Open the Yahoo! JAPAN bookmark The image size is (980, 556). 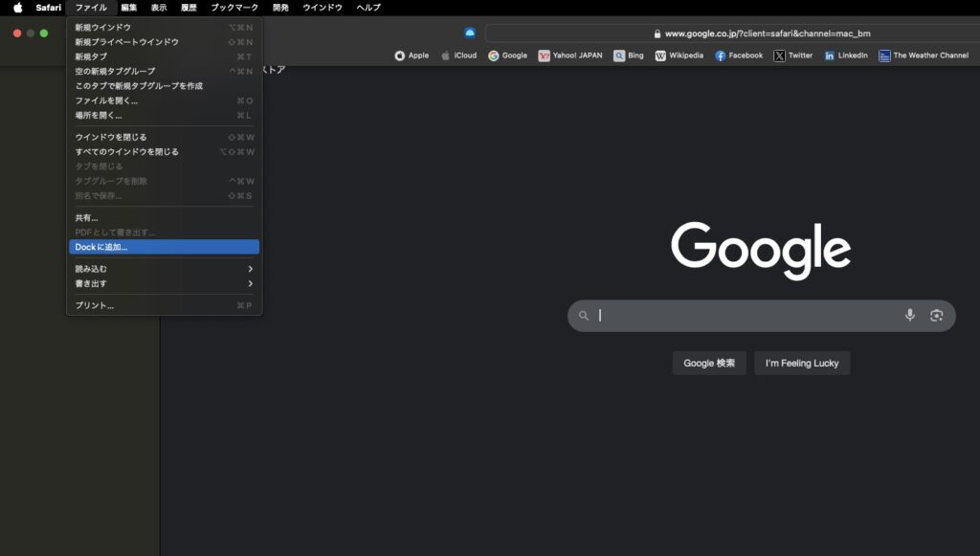pos(570,56)
